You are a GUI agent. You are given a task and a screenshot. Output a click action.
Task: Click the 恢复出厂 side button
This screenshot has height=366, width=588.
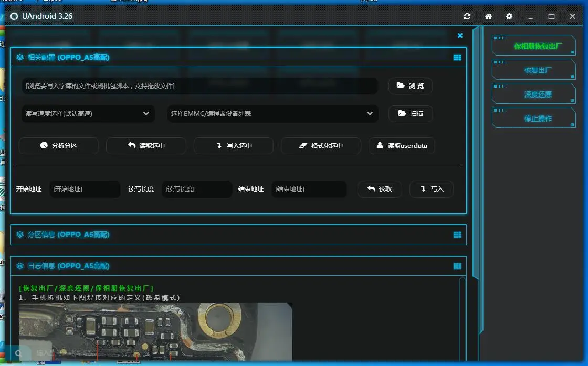pyautogui.click(x=533, y=69)
